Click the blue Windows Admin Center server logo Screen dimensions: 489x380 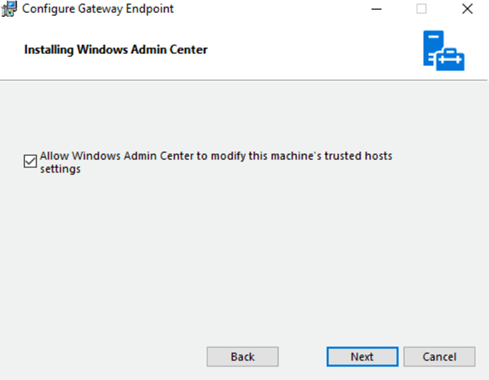point(444,50)
